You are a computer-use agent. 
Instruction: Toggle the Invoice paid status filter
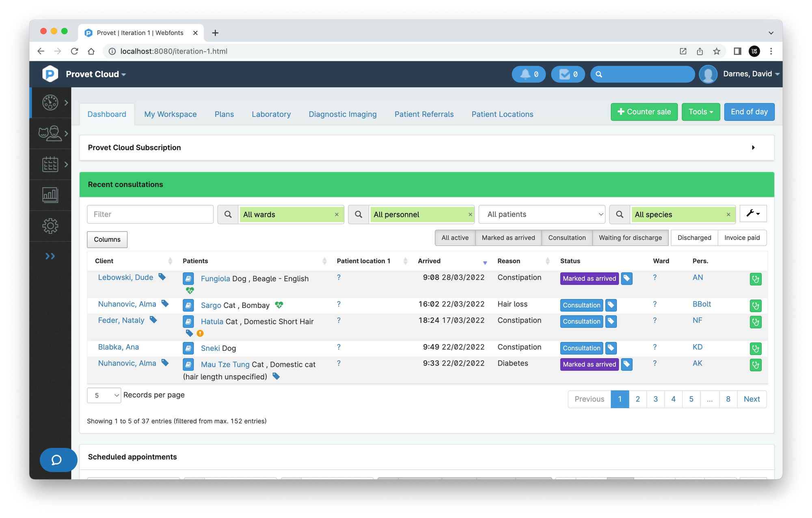coord(742,238)
